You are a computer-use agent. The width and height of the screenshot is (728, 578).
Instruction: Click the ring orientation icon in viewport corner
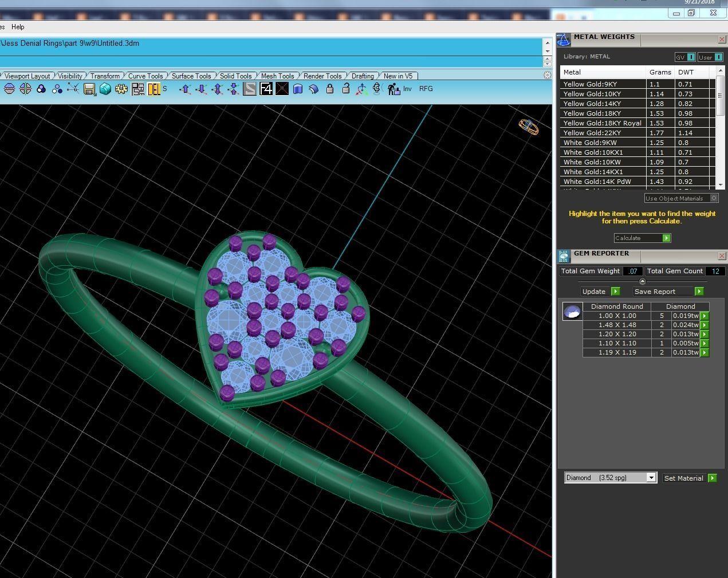[x=529, y=127]
